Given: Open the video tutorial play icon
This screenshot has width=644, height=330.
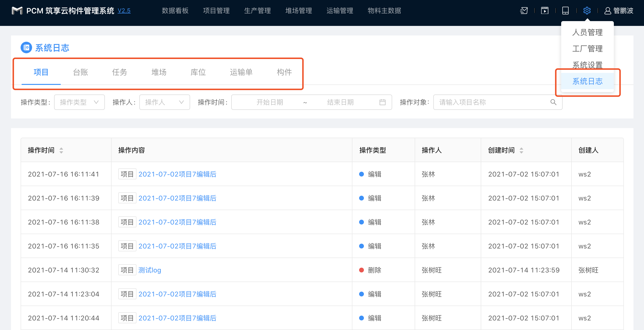Looking at the screenshot, I should (x=544, y=11).
